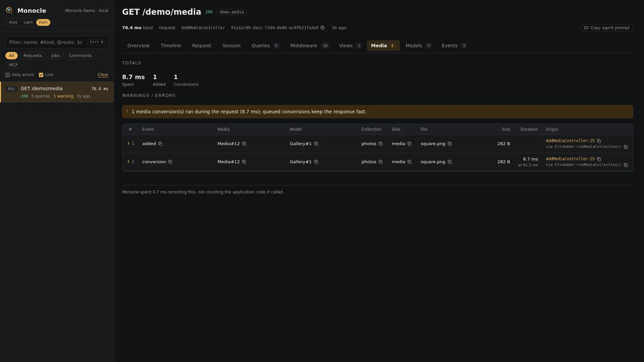Enable the Only errors checkbox
Image resolution: width=644 pixels, height=362 pixels.
pos(7,75)
